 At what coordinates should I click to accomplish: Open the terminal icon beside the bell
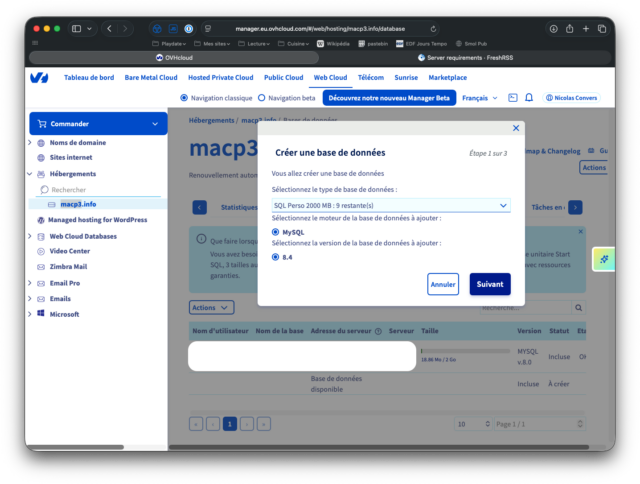513,98
